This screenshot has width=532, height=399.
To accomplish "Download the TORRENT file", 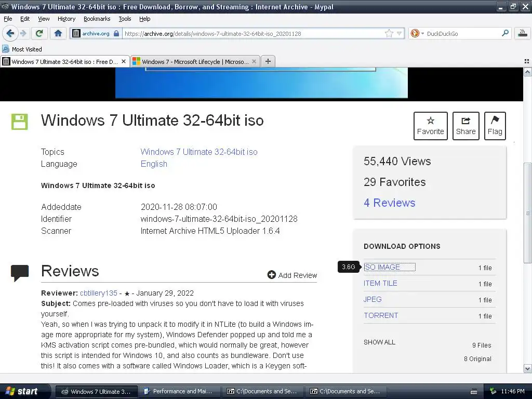I will (x=381, y=315).
